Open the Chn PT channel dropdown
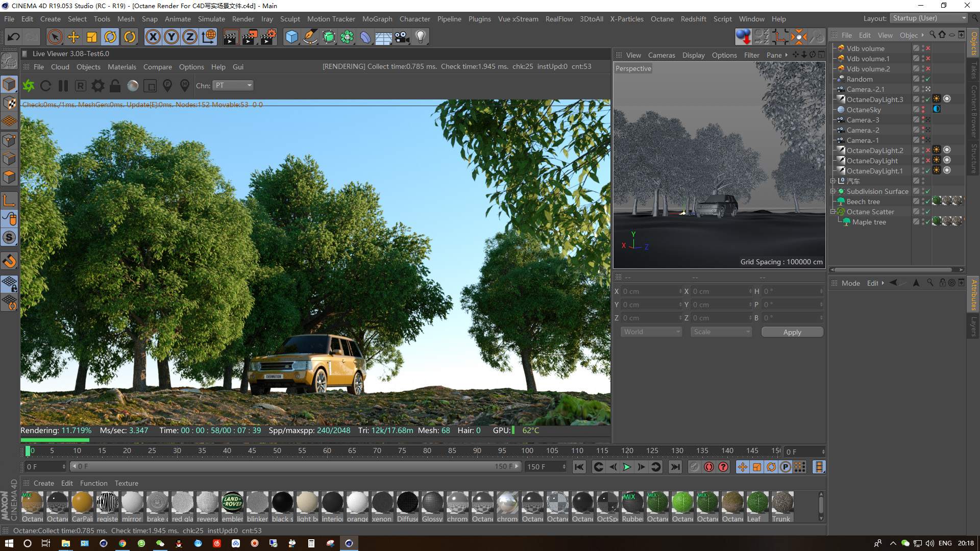 pyautogui.click(x=234, y=86)
